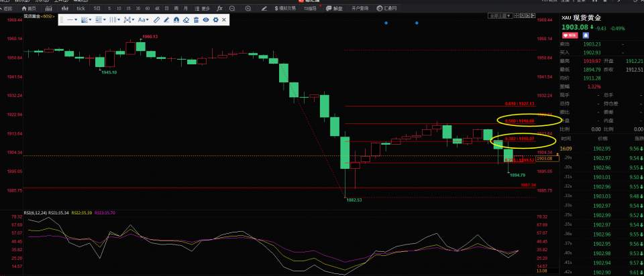Click the 现货黄金<60分> chart title
This screenshot has width=644, height=276.
pyautogui.click(x=39, y=16)
